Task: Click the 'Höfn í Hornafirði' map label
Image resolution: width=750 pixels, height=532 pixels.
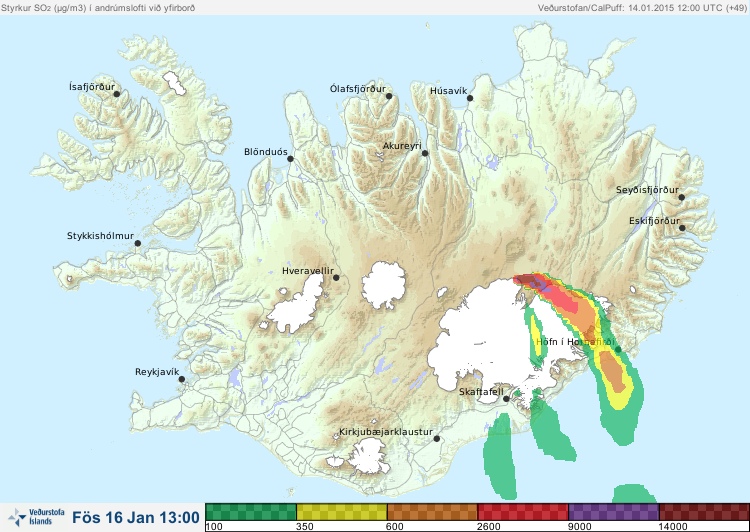Action: (x=575, y=342)
